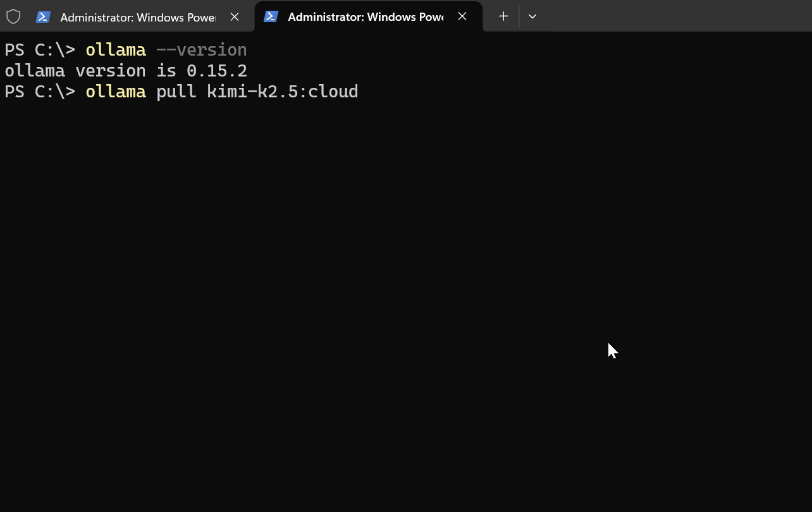Click the first "PS C:\>" prompt
812x512 pixels.
[39, 50]
